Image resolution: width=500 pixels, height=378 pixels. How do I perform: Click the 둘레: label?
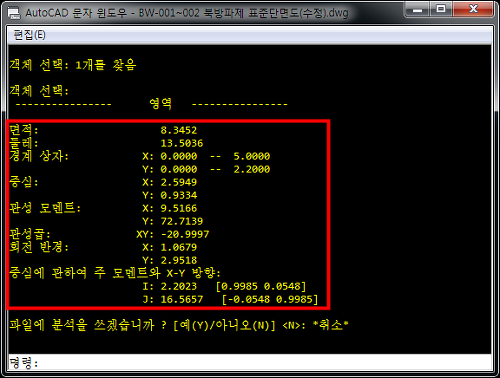click(x=24, y=143)
